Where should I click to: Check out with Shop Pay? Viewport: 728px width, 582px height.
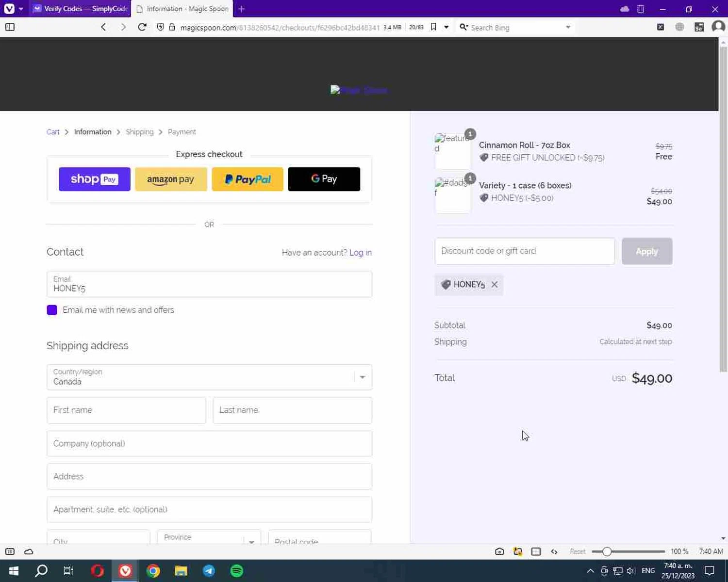95,179
